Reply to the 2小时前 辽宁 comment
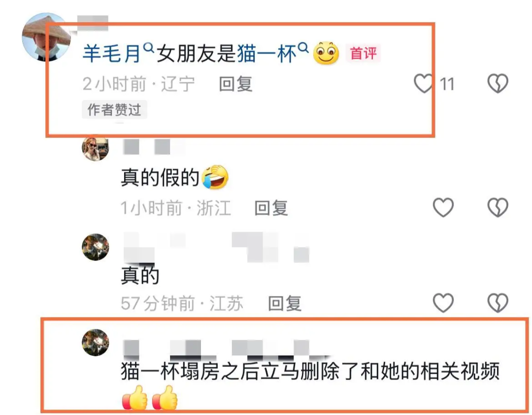Image resolution: width=532 pixels, height=415 pixels. 236,84
